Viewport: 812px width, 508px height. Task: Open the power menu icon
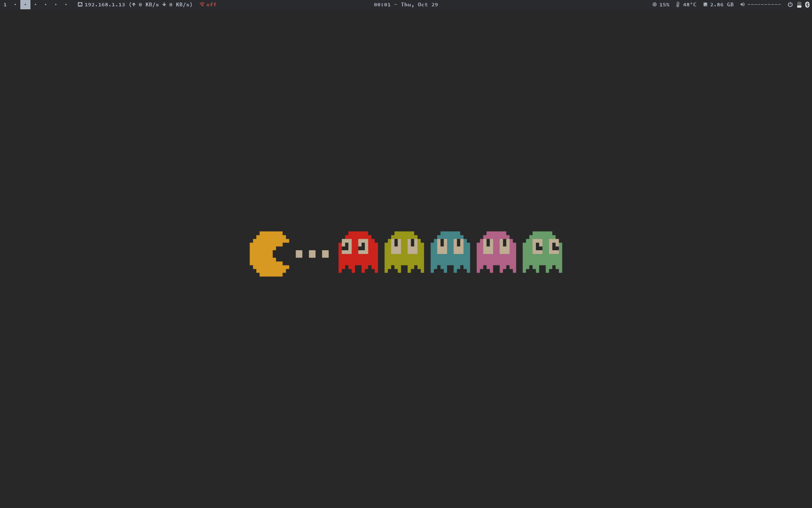pos(790,5)
